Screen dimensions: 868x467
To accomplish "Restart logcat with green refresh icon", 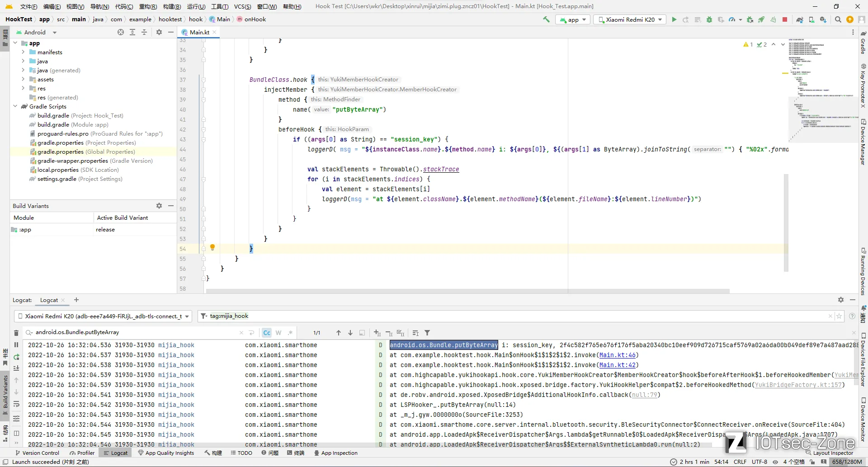I will (16, 357).
